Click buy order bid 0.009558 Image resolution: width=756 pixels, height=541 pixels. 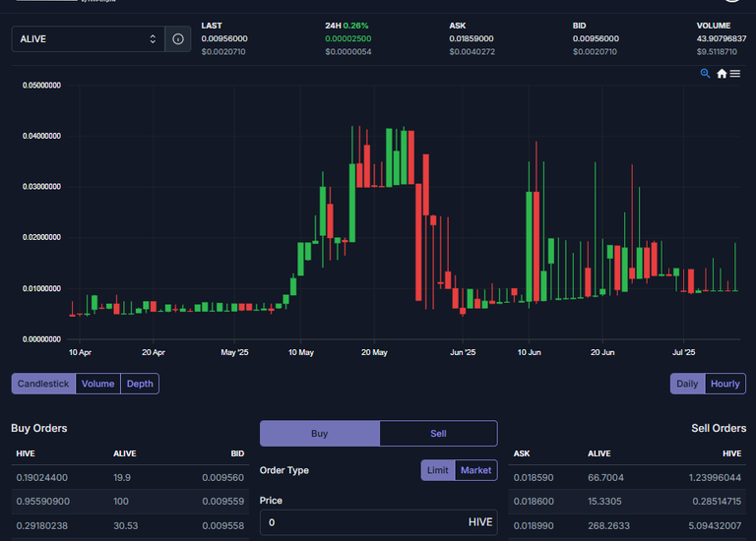222,525
